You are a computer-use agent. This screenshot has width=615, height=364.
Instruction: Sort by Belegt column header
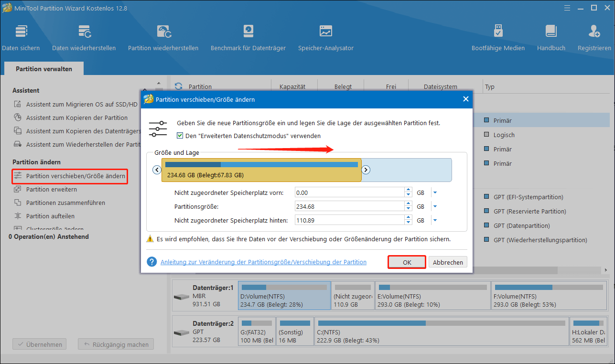pyautogui.click(x=343, y=87)
